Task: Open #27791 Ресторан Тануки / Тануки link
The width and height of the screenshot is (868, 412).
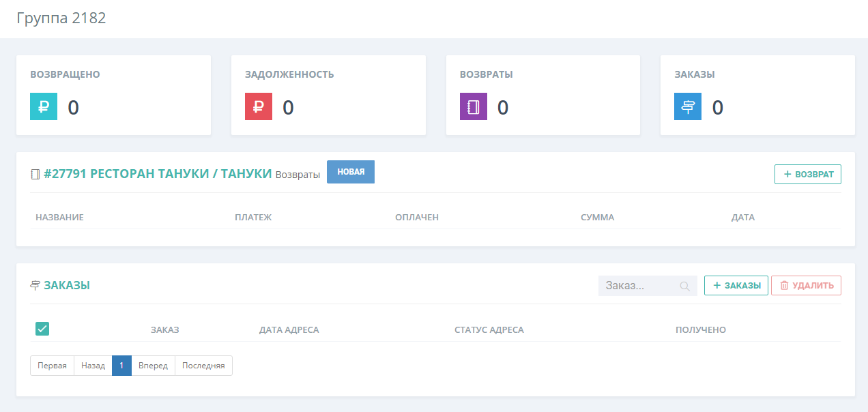Action: click(158, 173)
